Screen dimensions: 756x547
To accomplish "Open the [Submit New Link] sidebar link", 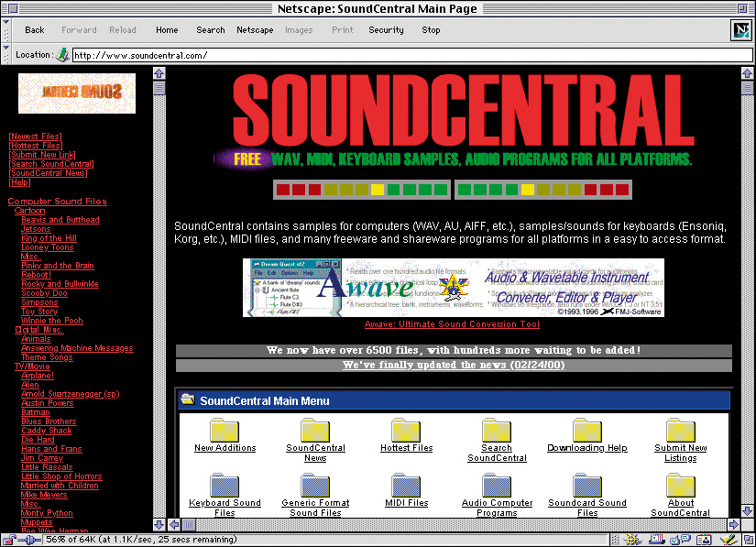I will (42, 155).
